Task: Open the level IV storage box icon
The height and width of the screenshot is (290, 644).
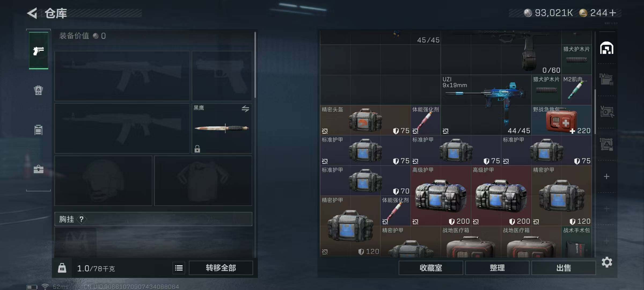Action: tap(606, 79)
